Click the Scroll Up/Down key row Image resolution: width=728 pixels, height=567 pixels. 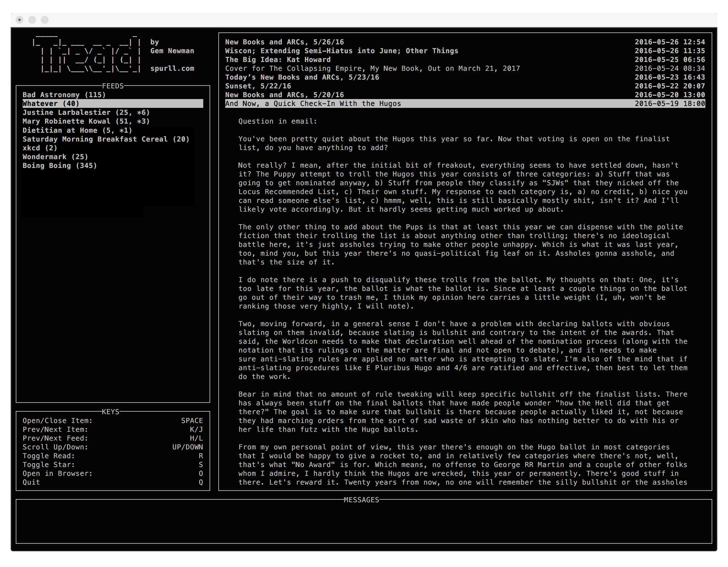click(113, 447)
